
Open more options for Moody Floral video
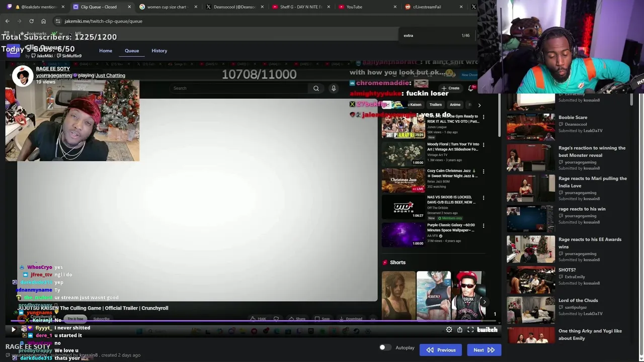click(484, 145)
